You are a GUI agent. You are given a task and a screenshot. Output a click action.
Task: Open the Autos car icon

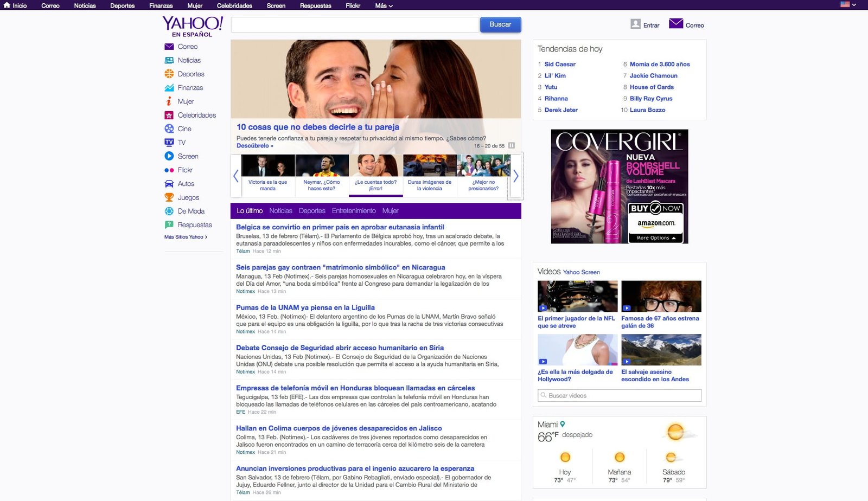pyautogui.click(x=169, y=184)
